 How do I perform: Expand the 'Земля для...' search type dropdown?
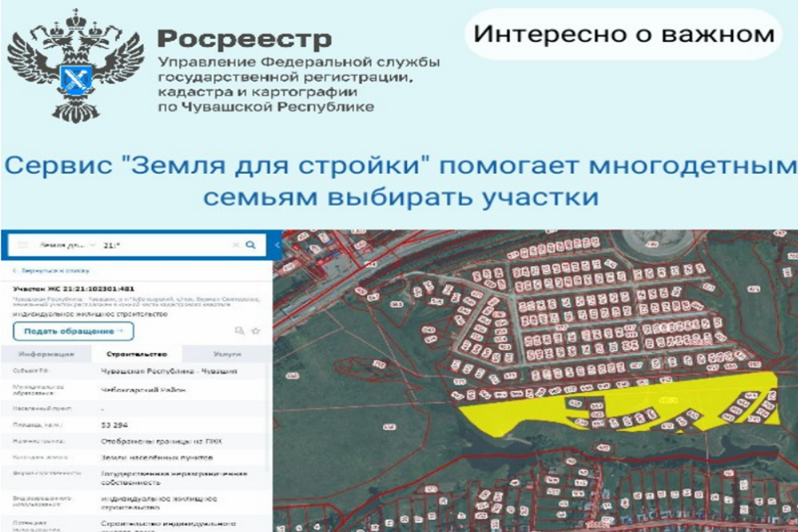pyautogui.click(x=67, y=245)
